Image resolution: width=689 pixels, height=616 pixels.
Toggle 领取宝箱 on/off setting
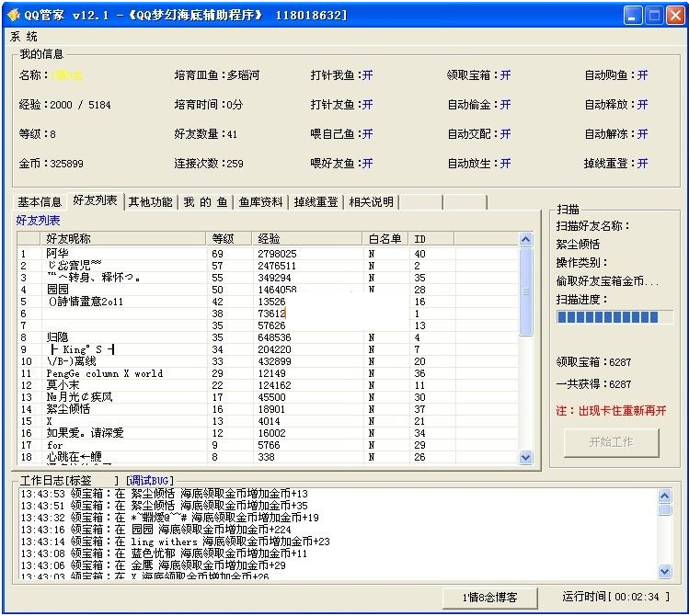[x=505, y=75]
